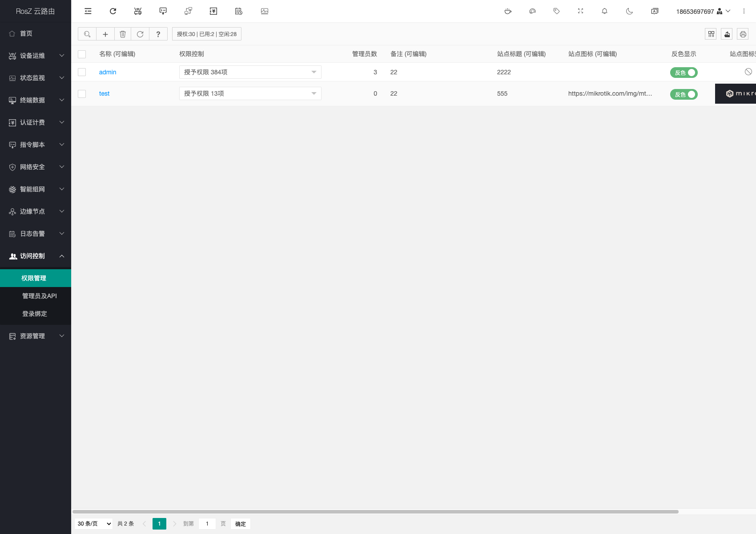Open the 管理员及API submenu item
The image size is (756, 534).
[x=39, y=296]
